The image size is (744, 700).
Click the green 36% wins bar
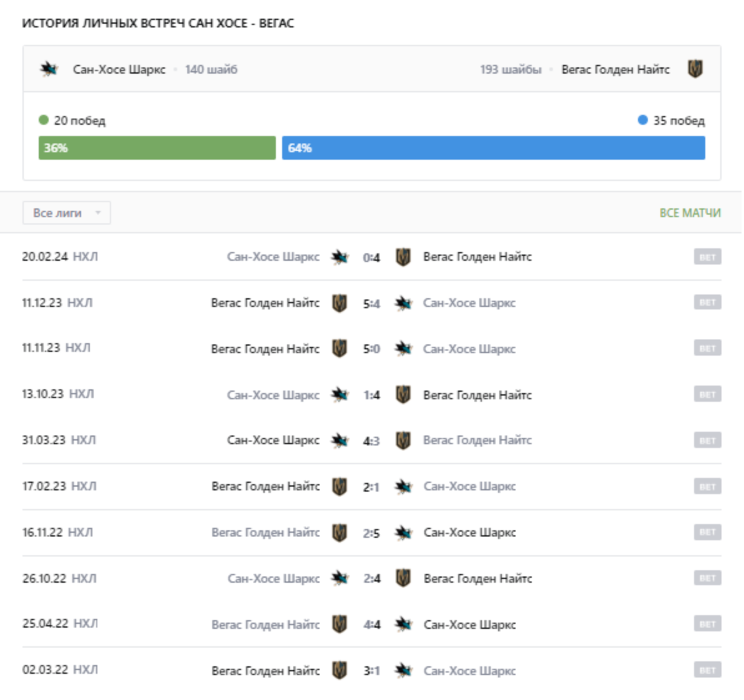(157, 148)
